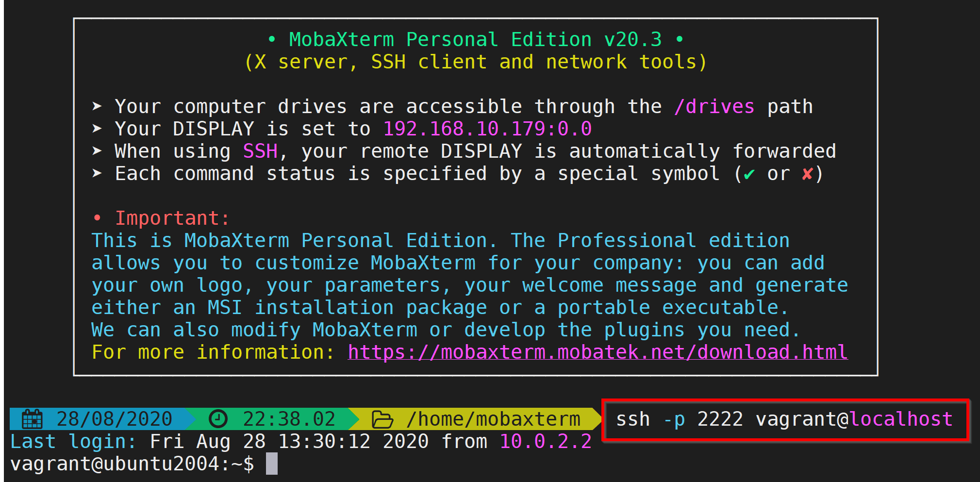Open the mobaxterm.mobatek.net download link
Viewport: 980px width, 482px height.
coord(598,352)
